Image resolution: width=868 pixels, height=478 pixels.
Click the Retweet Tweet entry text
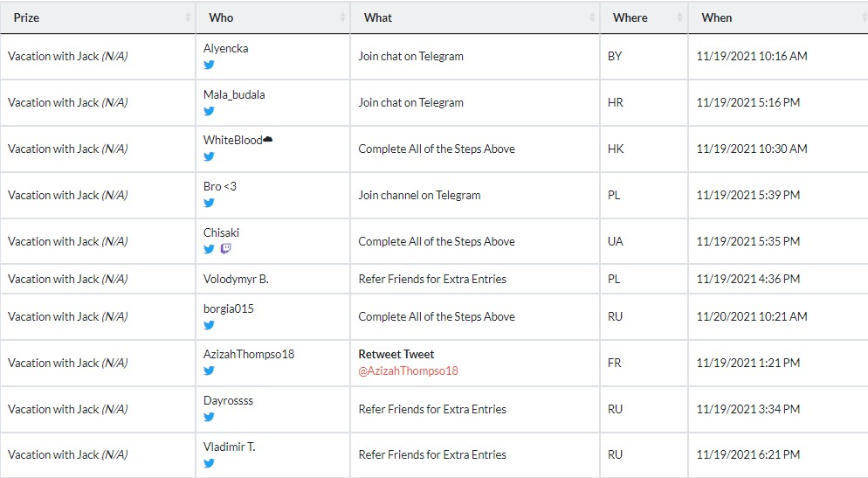click(396, 355)
